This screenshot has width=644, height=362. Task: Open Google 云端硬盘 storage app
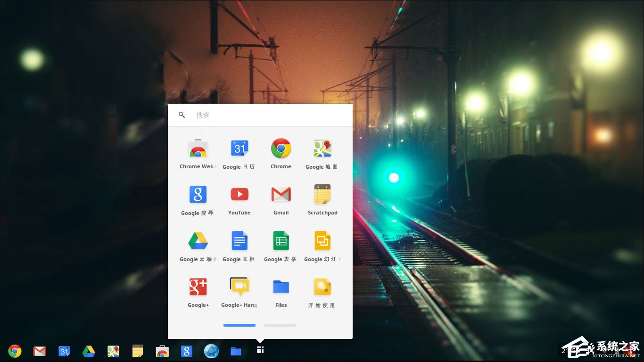pyautogui.click(x=198, y=240)
